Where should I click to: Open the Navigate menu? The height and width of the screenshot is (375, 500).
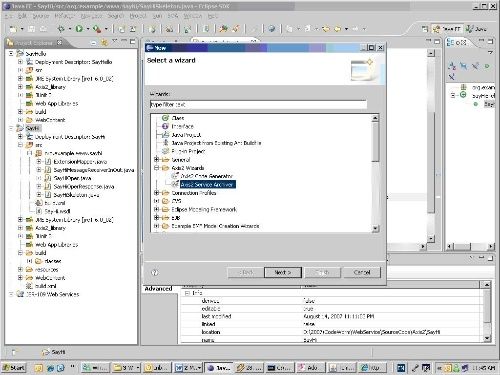tap(91, 16)
